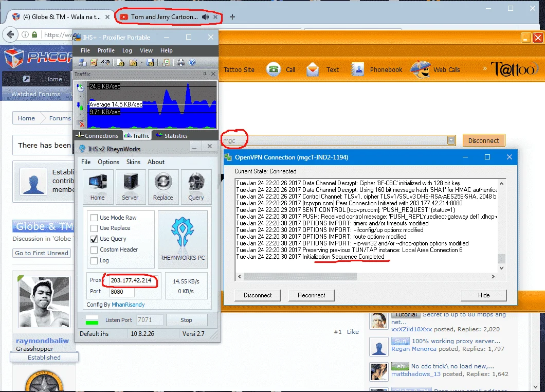545x392 pixels.
Task: Close the Traffic panel in Proxifier
Action: pos(213,74)
